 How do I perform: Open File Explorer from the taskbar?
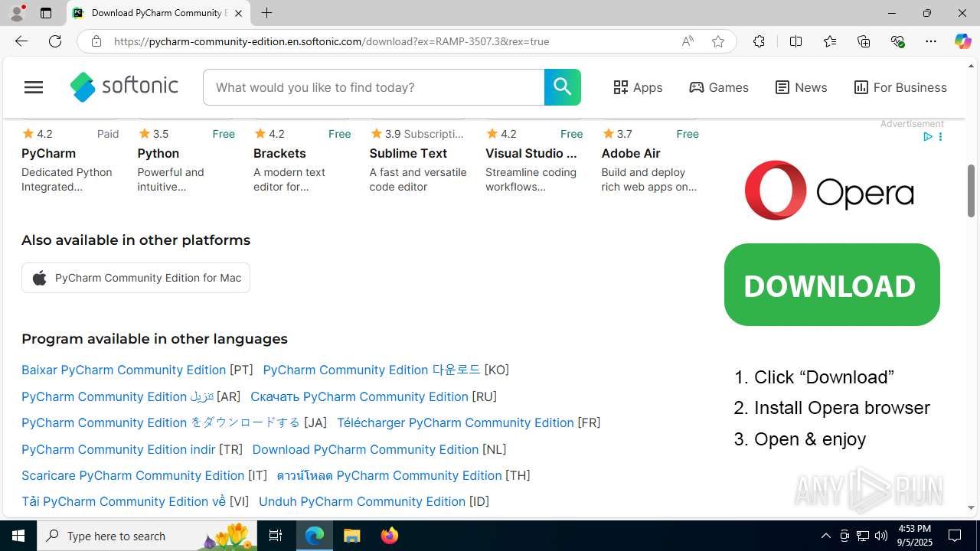pyautogui.click(x=352, y=536)
